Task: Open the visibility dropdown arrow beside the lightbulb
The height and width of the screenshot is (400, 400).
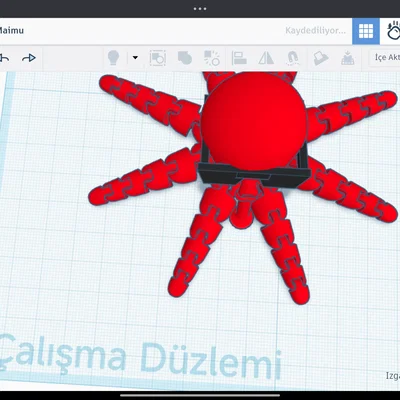Action: click(135, 58)
